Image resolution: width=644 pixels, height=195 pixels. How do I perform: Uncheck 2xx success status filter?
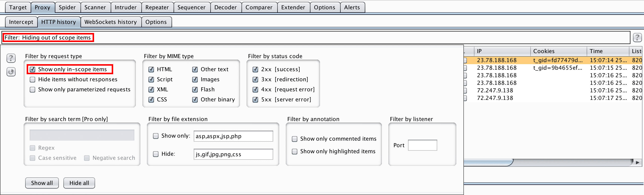(255, 69)
